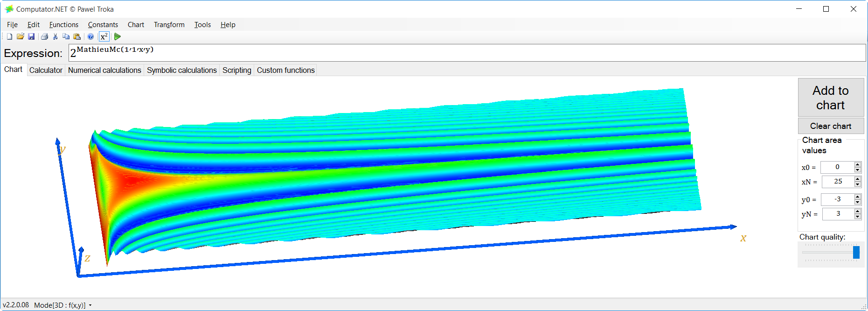
Task: Click the Copy toolbar icon
Action: (x=66, y=36)
